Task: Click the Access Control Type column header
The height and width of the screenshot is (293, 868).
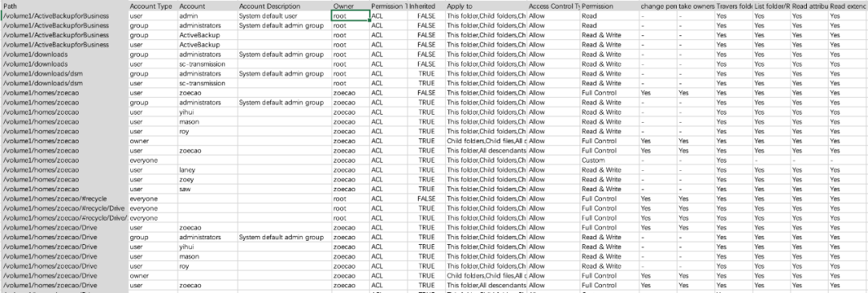Action: (x=554, y=6)
